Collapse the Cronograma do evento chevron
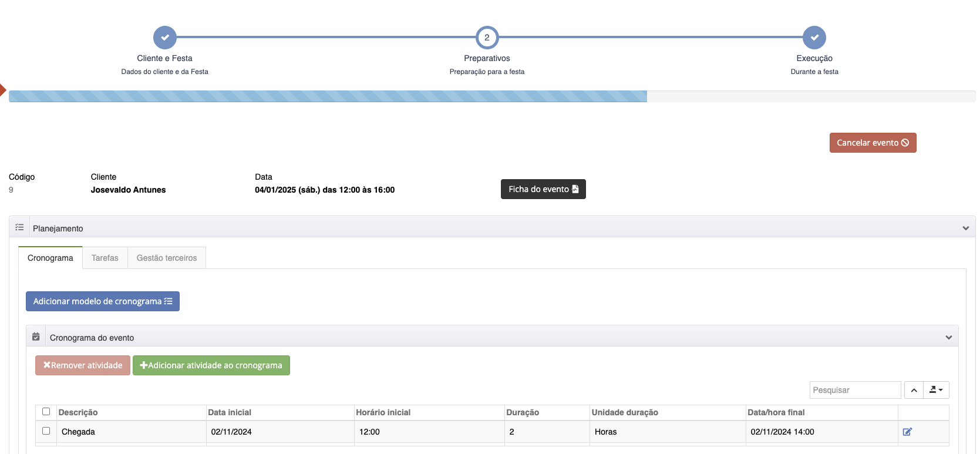The width and height of the screenshot is (980, 454). tap(949, 337)
